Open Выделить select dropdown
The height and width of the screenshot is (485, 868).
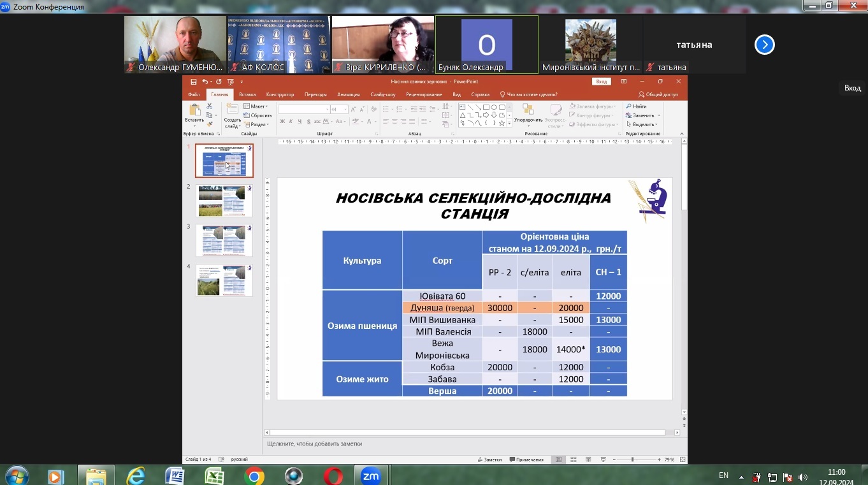pyautogui.click(x=642, y=124)
